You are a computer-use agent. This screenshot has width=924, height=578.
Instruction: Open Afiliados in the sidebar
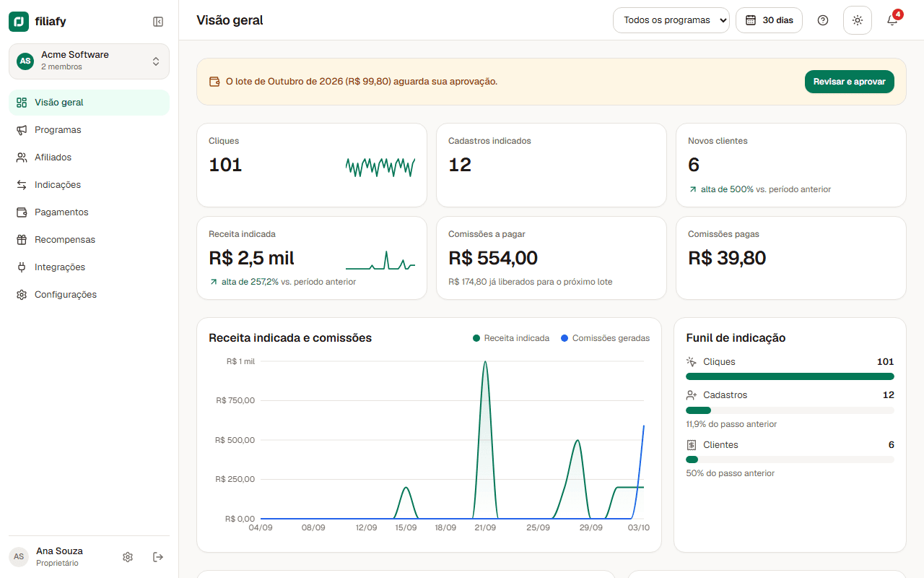coord(89,158)
